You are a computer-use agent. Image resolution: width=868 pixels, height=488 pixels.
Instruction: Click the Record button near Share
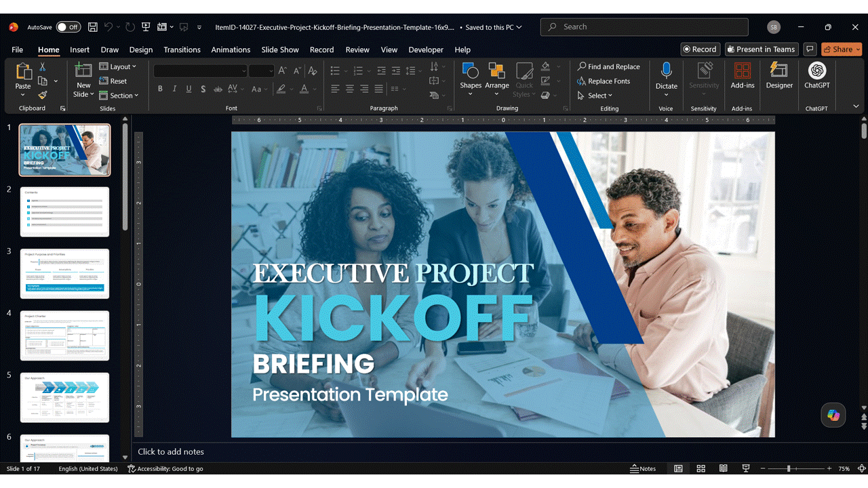click(701, 49)
